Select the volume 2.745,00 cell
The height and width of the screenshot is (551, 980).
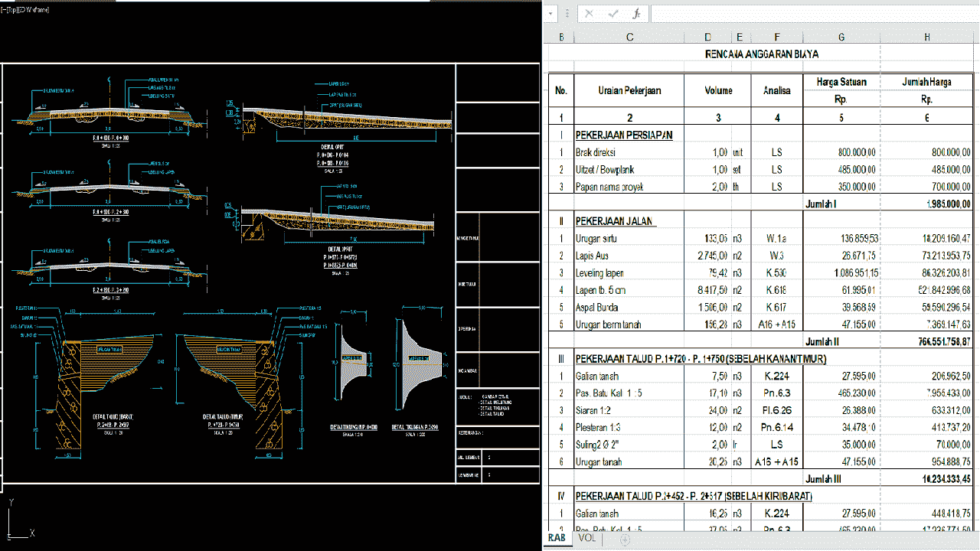707,256
